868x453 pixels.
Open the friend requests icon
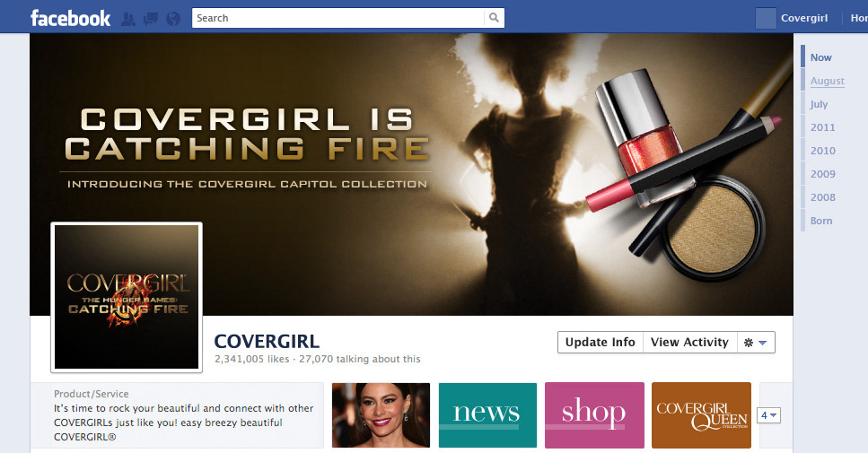click(127, 19)
